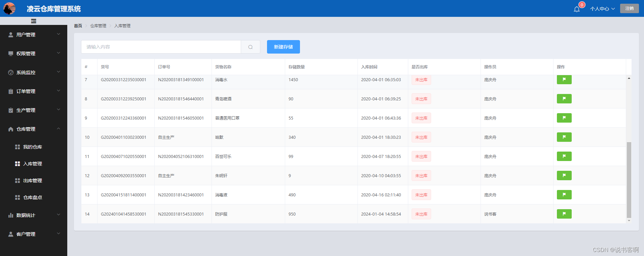Click cell G202004071020550001
Screen dimensions: 644x256
coord(123,156)
